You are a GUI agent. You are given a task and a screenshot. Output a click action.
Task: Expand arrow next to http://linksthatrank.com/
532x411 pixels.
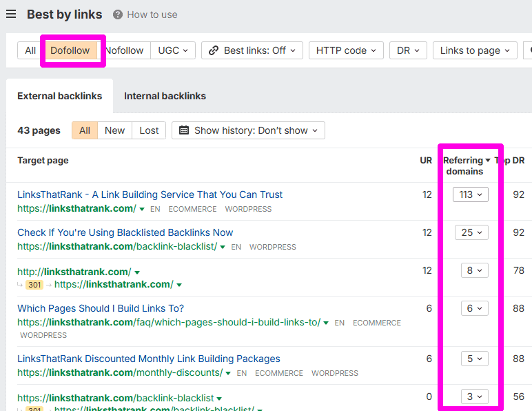[x=137, y=272]
